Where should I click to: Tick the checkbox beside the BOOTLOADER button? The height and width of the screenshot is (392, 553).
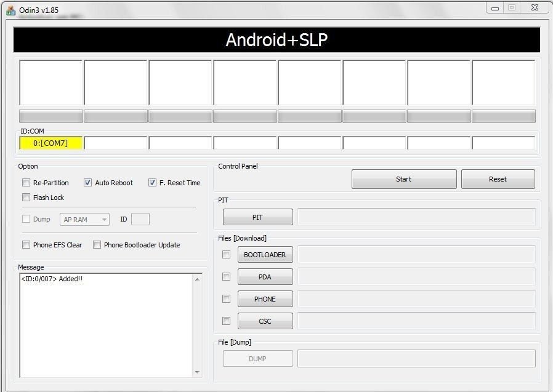point(227,255)
